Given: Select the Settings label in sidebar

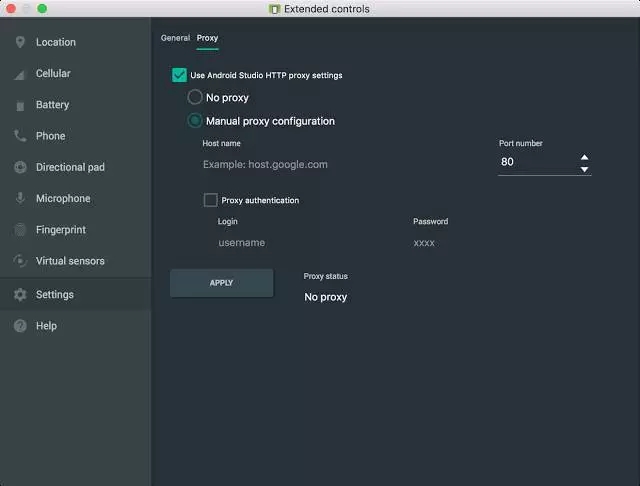Looking at the screenshot, I should [55, 295].
